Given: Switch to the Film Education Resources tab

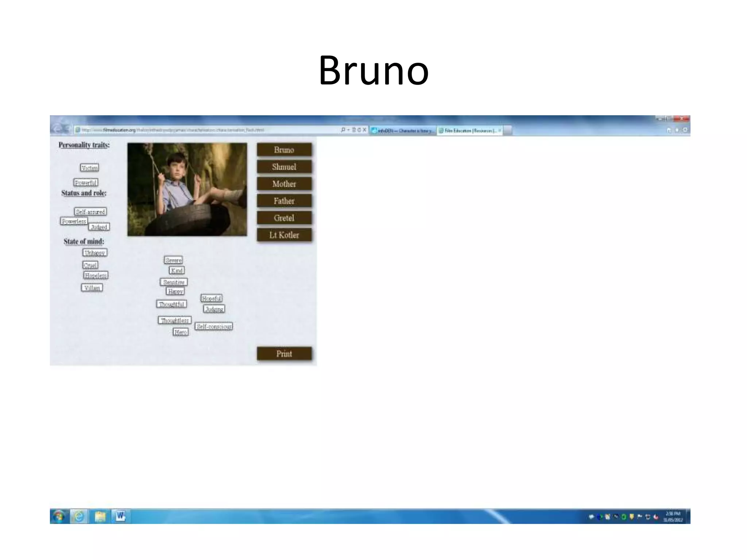Looking at the screenshot, I should pyautogui.click(x=469, y=131).
